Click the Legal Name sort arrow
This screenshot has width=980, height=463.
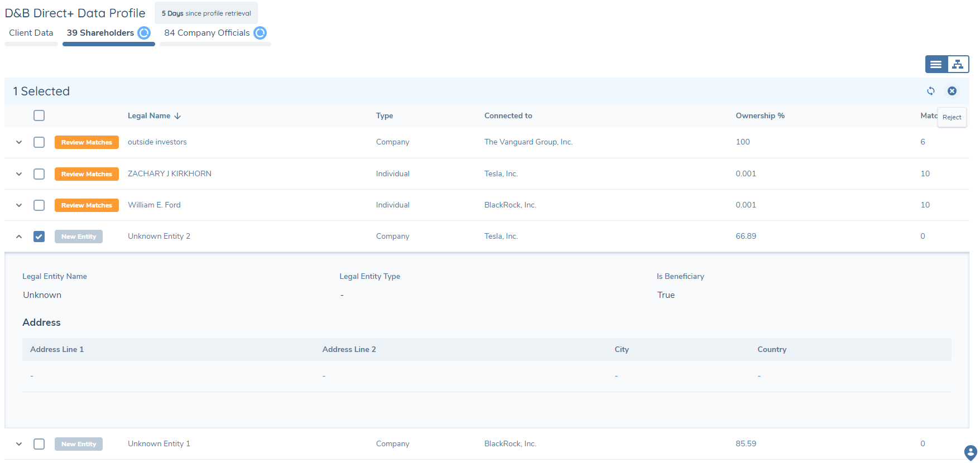(x=177, y=116)
